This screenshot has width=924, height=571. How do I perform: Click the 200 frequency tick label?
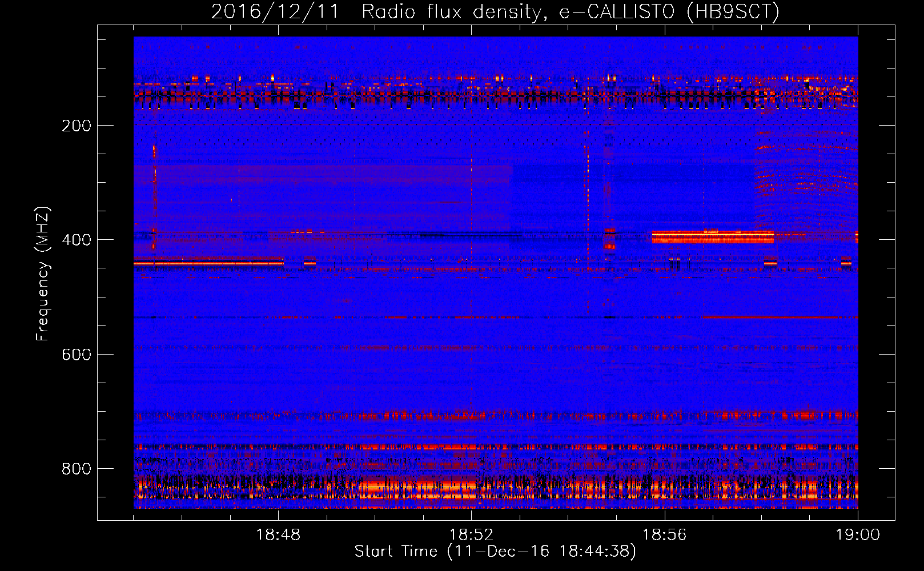77,126
